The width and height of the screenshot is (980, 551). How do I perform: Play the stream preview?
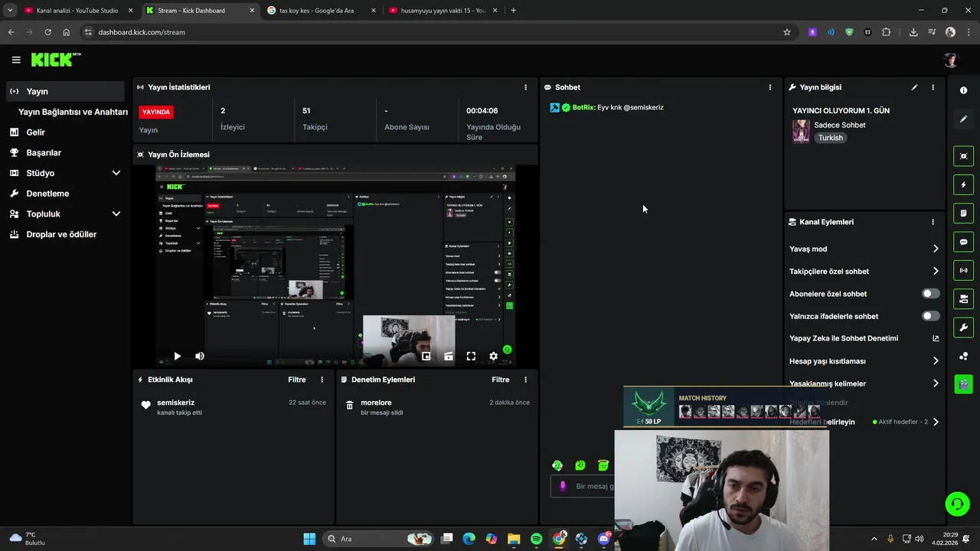coord(177,356)
